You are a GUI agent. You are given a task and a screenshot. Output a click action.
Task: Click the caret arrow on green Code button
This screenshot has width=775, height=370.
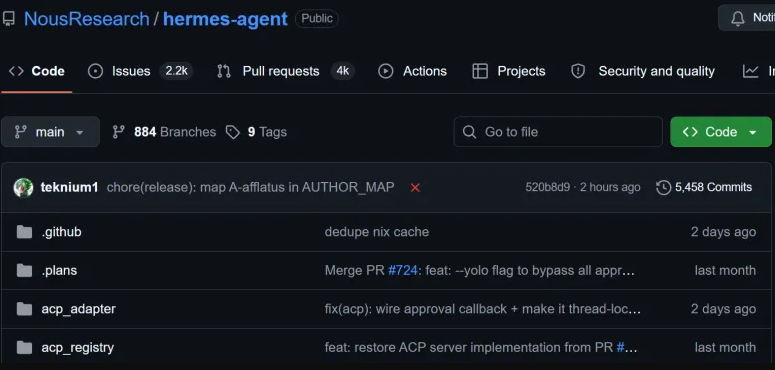click(753, 132)
